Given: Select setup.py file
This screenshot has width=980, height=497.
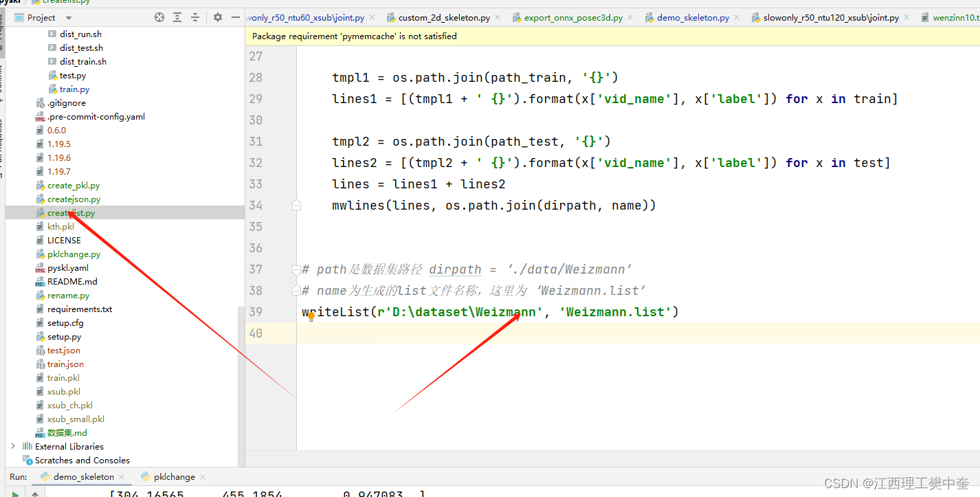Looking at the screenshot, I should (x=64, y=337).
